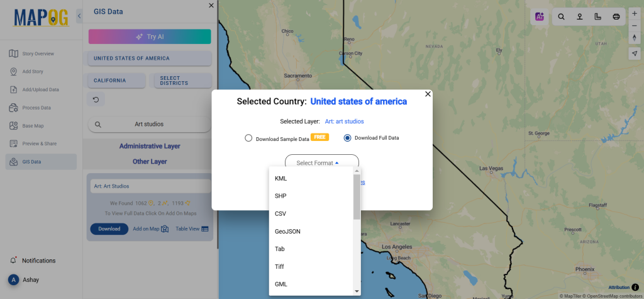Click the Art studios search field
The image size is (644, 299).
[x=150, y=124]
